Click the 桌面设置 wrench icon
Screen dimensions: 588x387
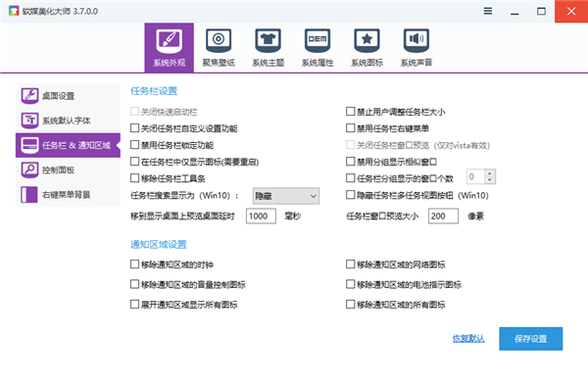[x=29, y=96]
